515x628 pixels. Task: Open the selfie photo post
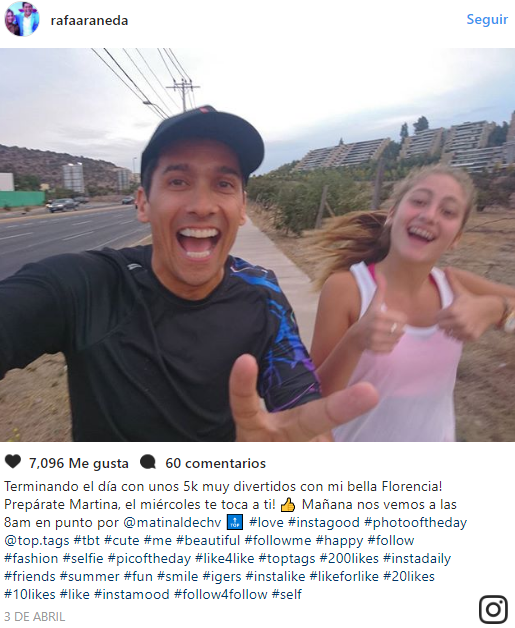pos(258,245)
